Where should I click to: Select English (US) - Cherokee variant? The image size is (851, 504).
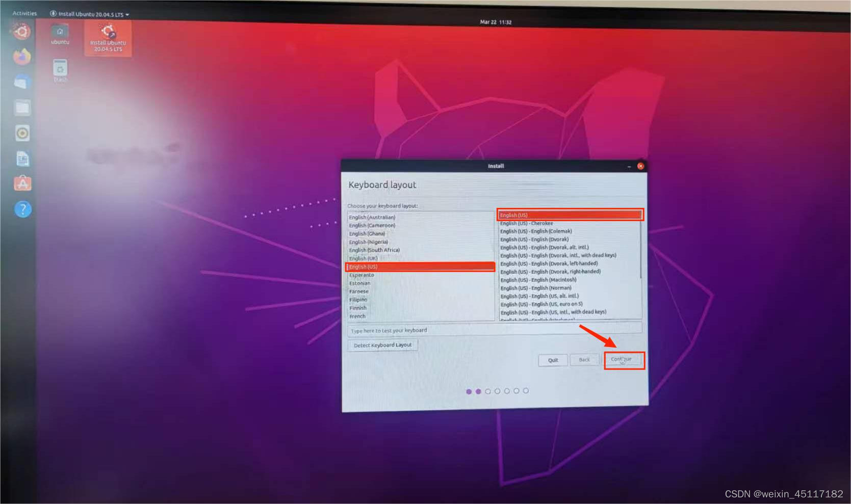point(570,223)
